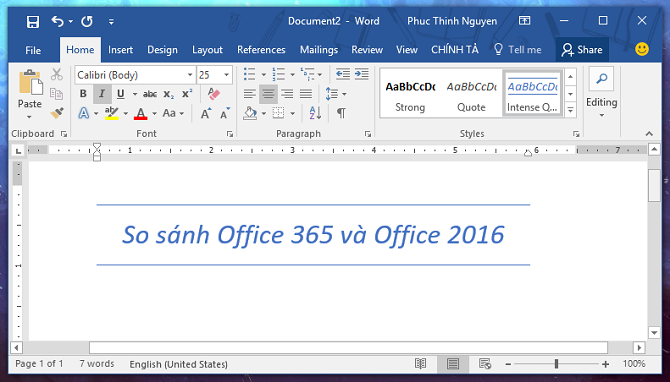Switch to the Design tab

162,50
